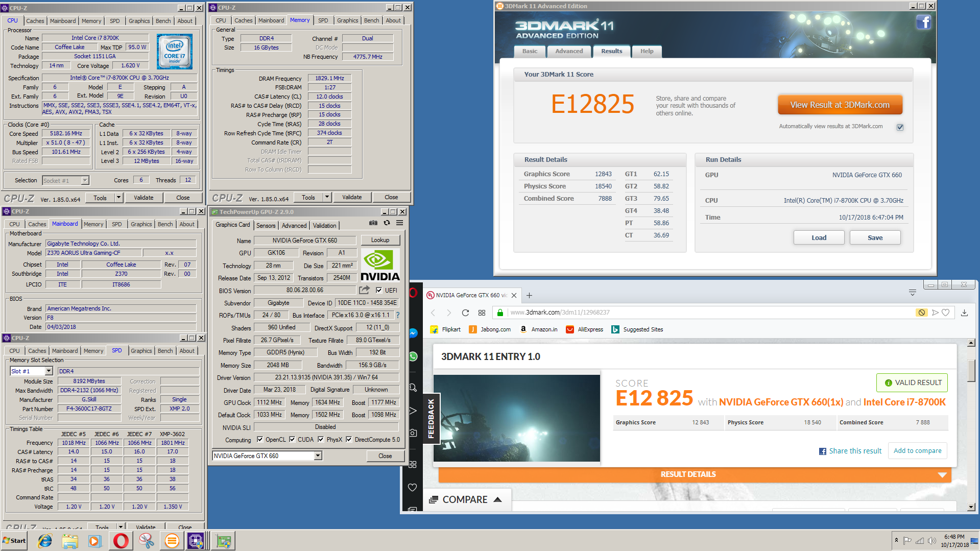Click the webpage vertical scrollbar thumb
The height and width of the screenshot is (551, 980).
click(x=971, y=371)
